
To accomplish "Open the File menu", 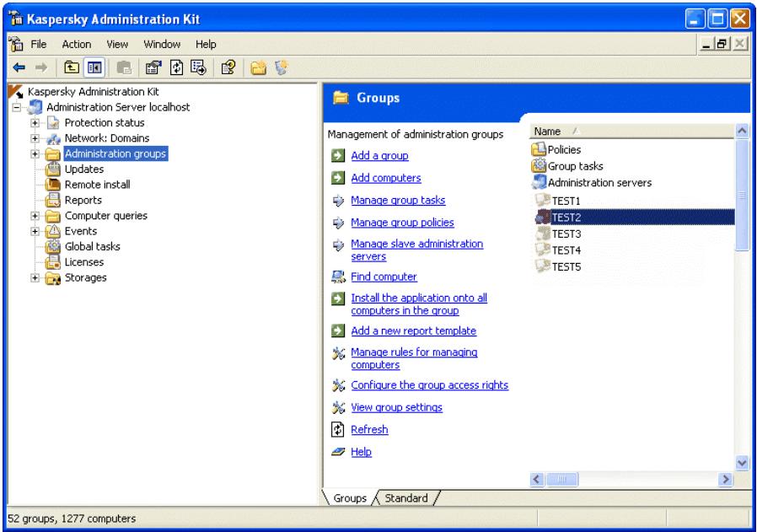I will [x=39, y=44].
